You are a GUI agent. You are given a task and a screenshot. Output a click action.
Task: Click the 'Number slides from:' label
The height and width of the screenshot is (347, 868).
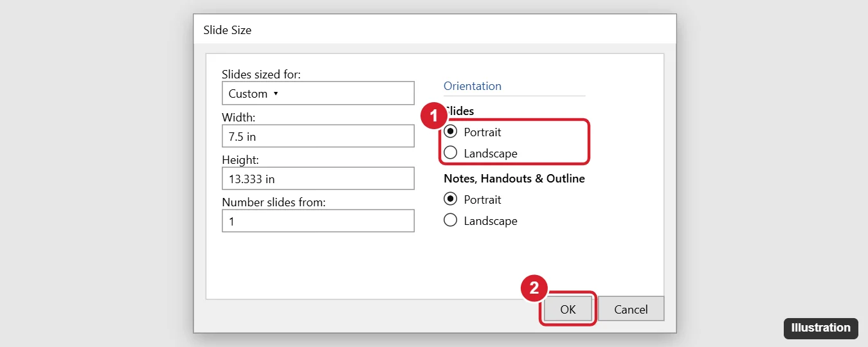[274, 202]
